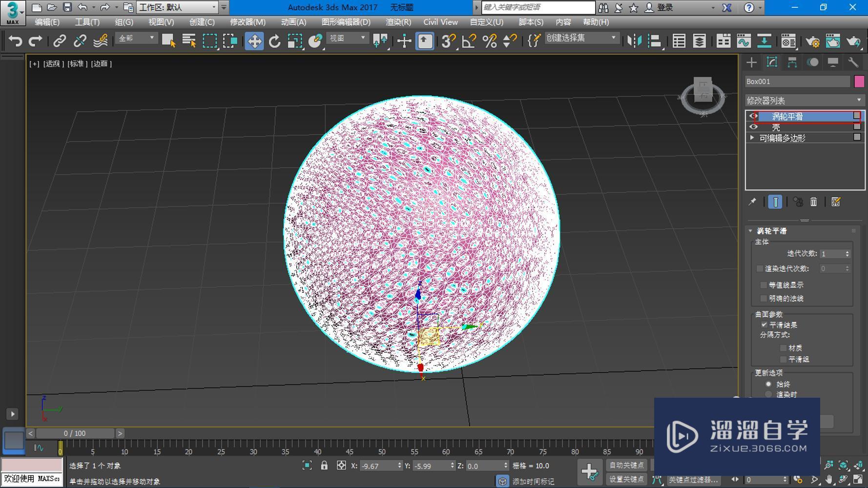
Task: Click the keyword search field
Action: coord(538,7)
